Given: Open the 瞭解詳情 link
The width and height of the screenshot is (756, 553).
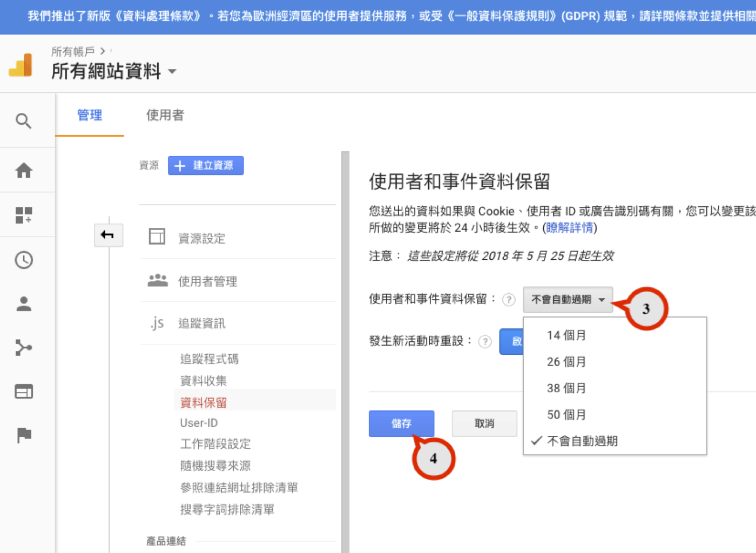Looking at the screenshot, I should point(569,228).
